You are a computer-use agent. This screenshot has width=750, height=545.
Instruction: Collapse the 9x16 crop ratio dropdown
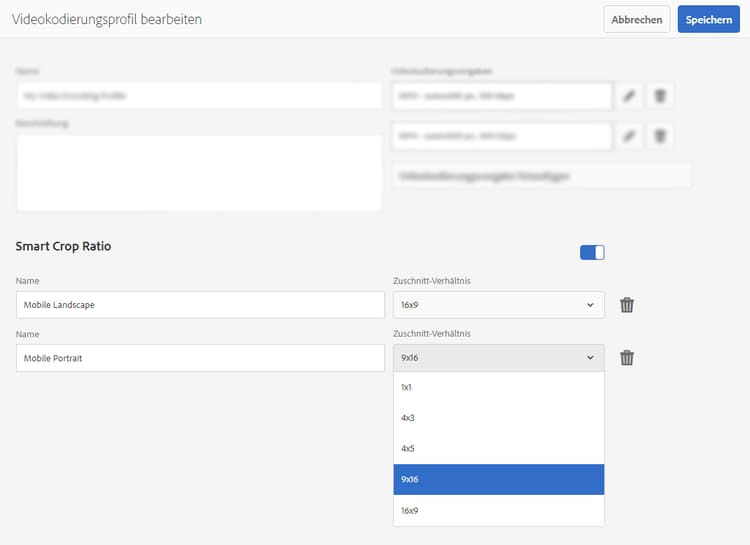[499, 358]
